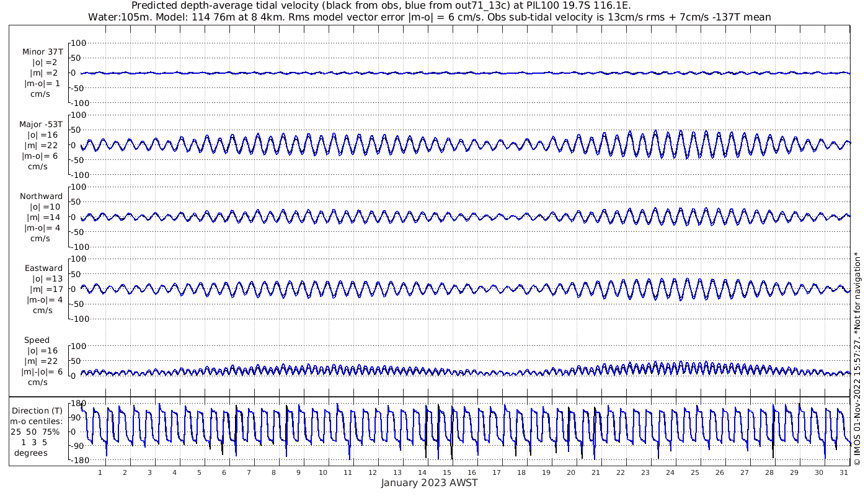Select the 'Direction (T)' panel label
The width and height of the screenshot is (868, 496).
pyautogui.click(x=38, y=410)
